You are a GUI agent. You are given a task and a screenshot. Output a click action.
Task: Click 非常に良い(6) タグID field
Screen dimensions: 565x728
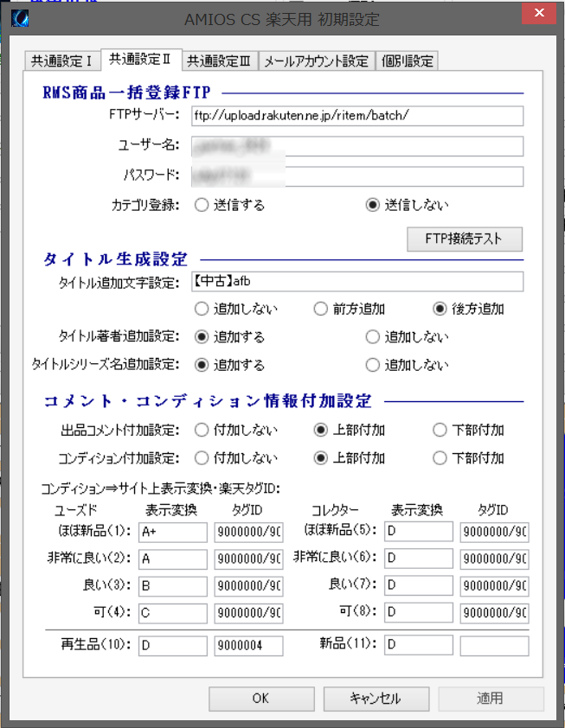494,559
